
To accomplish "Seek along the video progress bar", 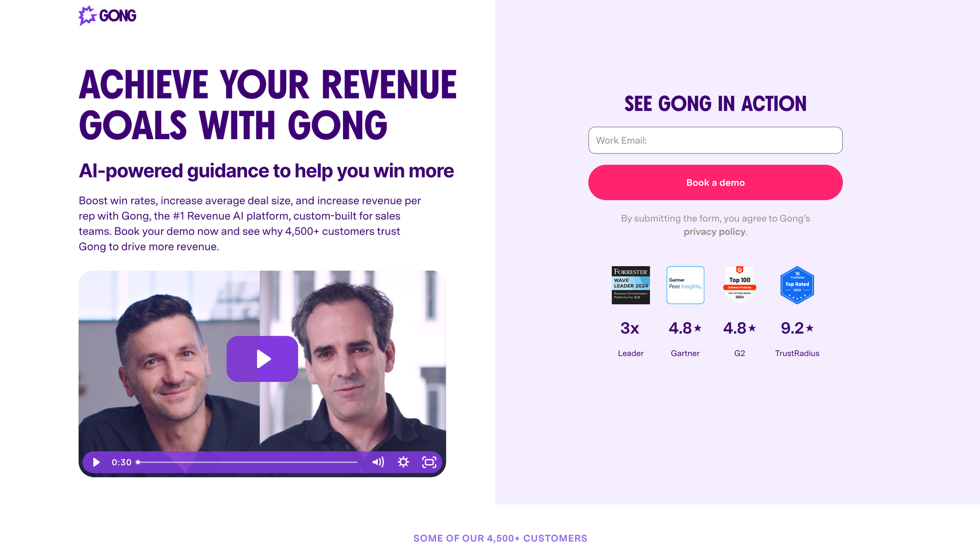I will tap(247, 462).
